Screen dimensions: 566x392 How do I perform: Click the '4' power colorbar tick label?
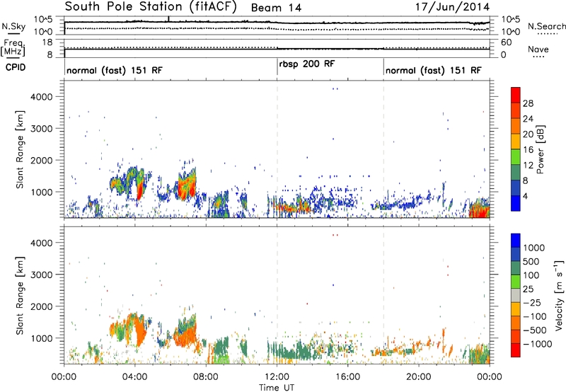click(x=526, y=197)
